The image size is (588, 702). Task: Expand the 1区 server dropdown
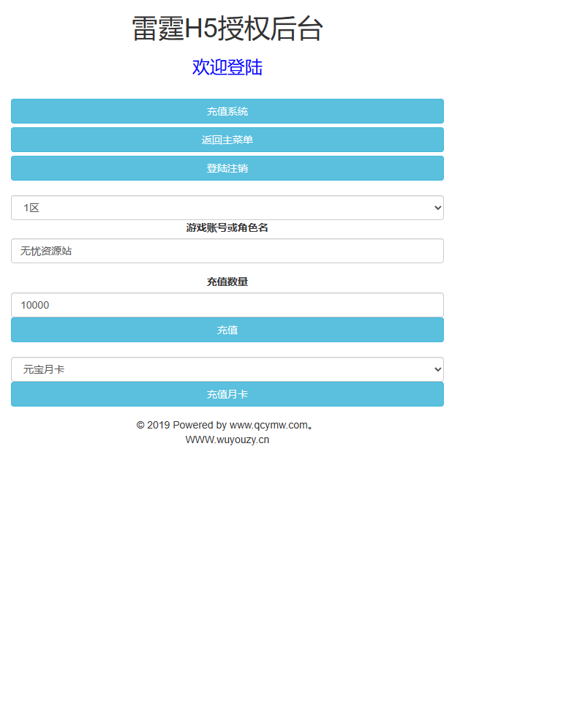tap(227, 208)
